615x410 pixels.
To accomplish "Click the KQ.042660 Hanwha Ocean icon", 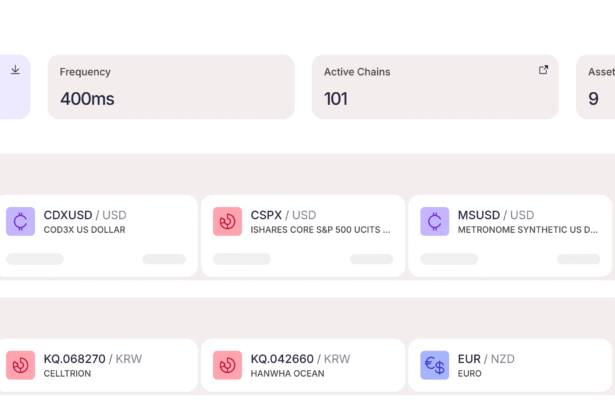I will (228, 365).
